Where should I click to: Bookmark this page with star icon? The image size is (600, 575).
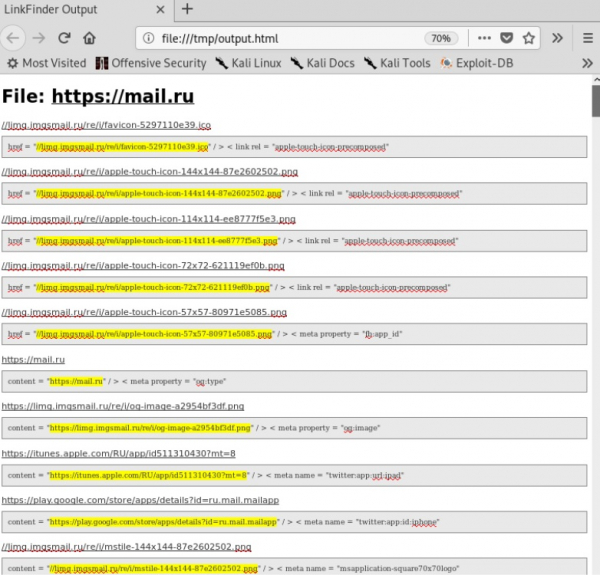tap(529, 38)
